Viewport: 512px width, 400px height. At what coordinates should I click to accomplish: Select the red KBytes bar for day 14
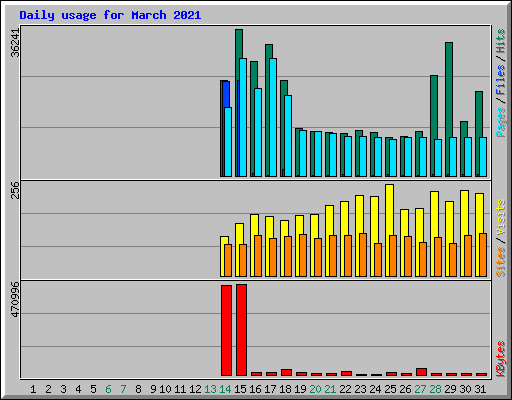click(x=226, y=330)
